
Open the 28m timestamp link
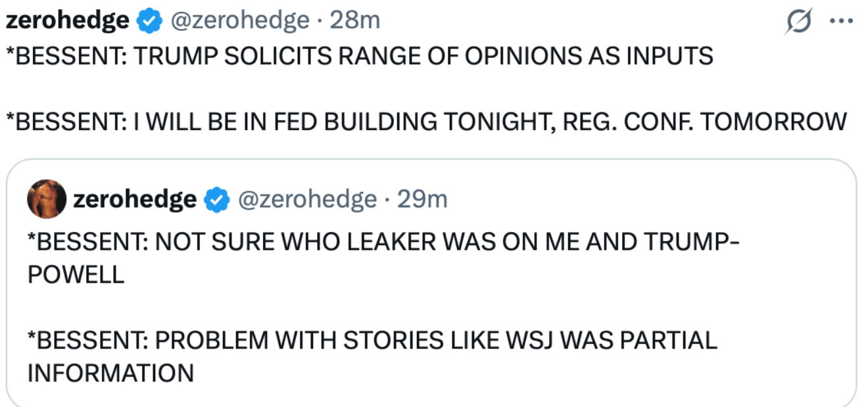(354, 21)
